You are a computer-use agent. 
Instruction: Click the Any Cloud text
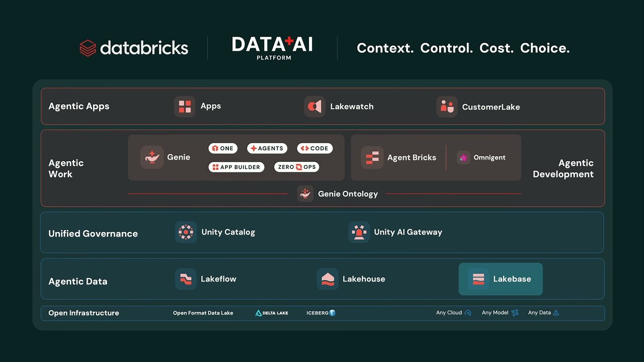[x=449, y=313]
